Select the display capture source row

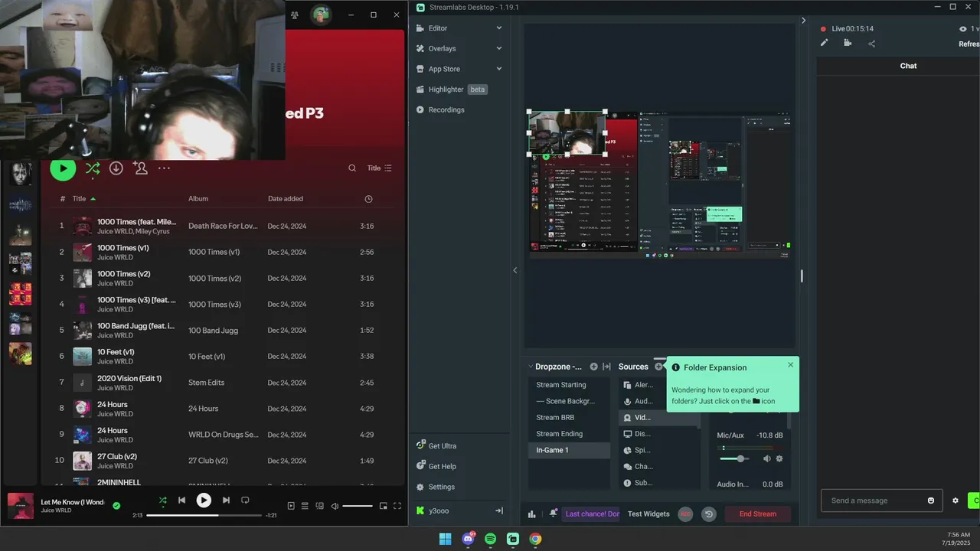(x=659, y=434)
